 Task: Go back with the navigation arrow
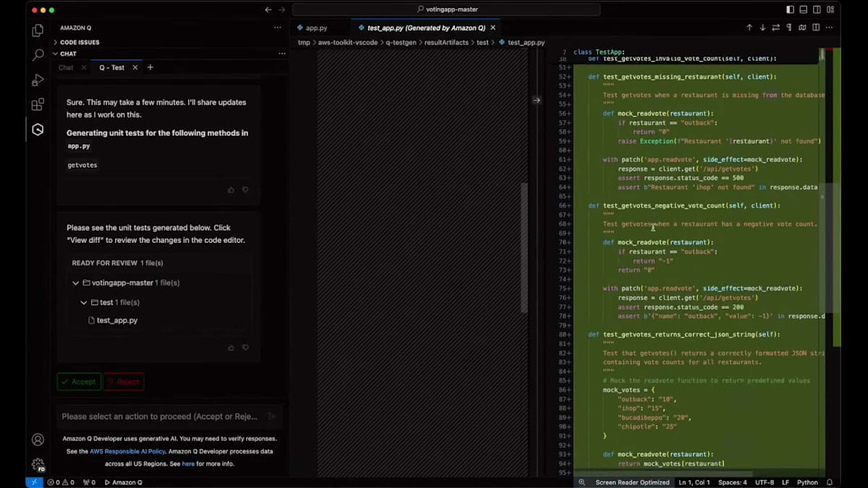click(x=268, y=9)
